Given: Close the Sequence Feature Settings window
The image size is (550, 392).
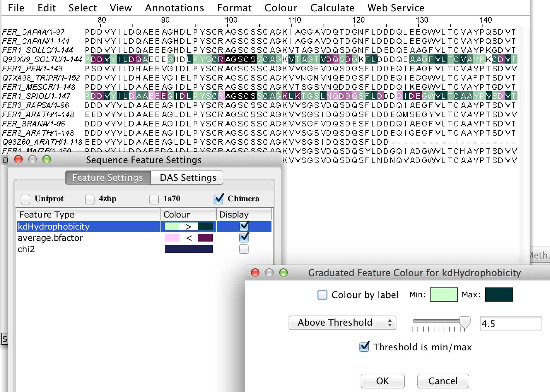Looking at the screenshot, I should coord(18,160).
